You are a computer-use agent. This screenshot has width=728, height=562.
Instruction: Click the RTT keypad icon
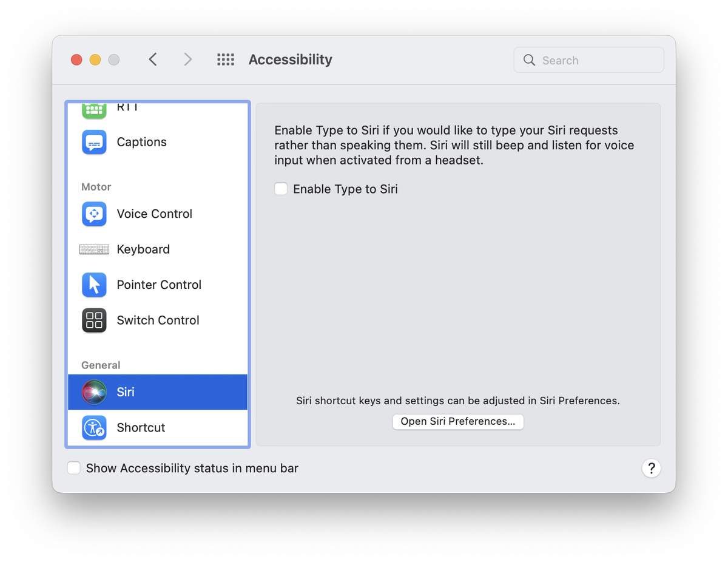(94, 109)
